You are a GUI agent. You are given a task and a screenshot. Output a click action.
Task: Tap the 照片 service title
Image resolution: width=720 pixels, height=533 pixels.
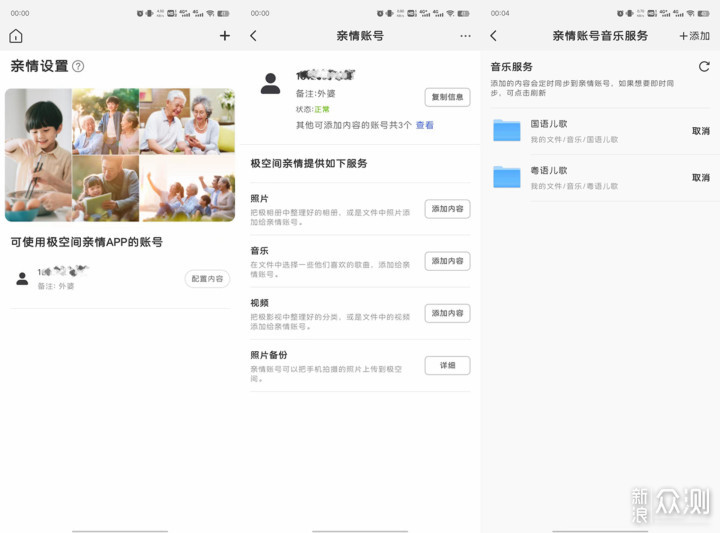click(259, 198)
